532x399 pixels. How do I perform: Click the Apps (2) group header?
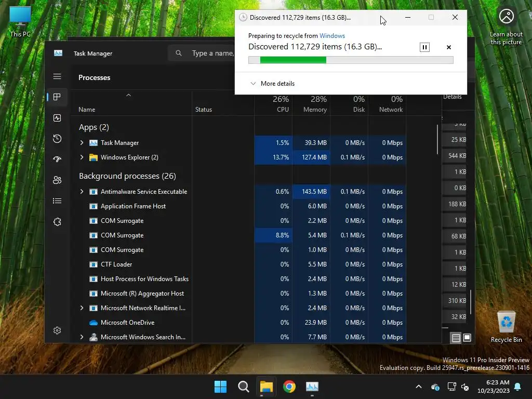tap(94, 127)
